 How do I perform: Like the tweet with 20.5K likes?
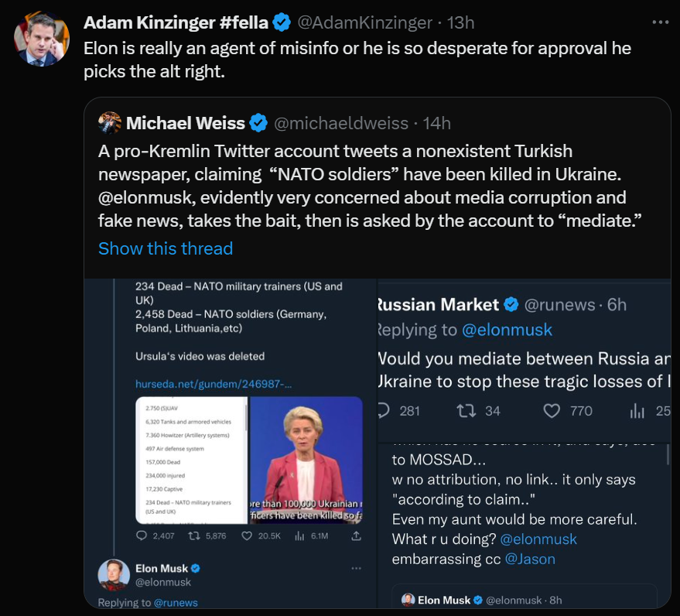[x=247, y=536]
